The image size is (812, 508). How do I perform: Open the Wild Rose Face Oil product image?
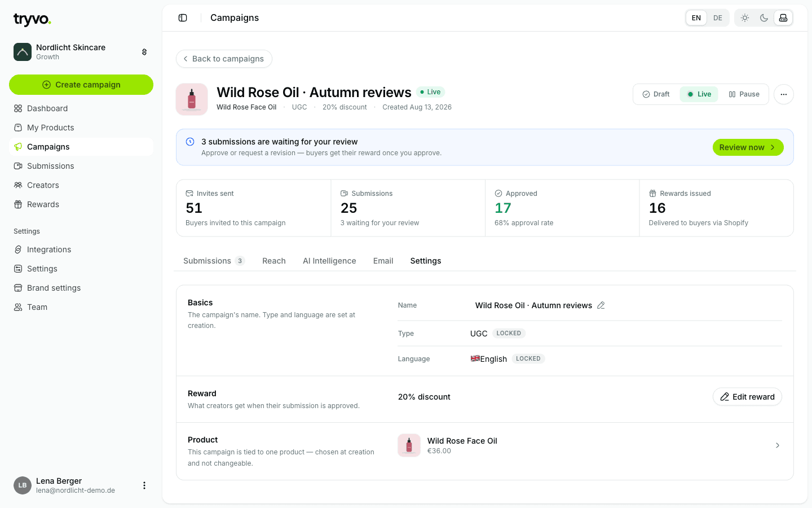click(x=409, y=445)
